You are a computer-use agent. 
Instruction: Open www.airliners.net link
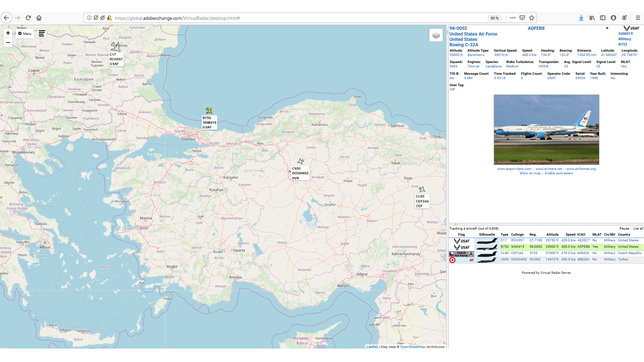(549, 169)
